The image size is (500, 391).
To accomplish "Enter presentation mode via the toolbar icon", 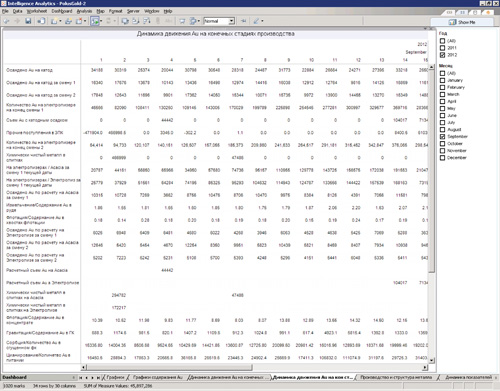I will (182, 21).
